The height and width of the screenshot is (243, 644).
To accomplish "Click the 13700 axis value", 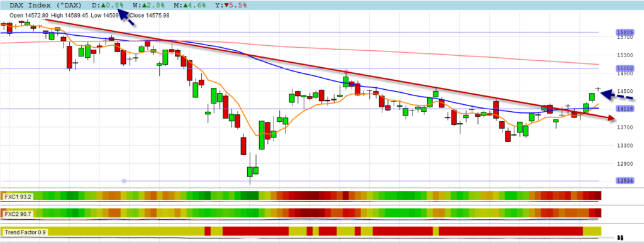I will coord(625,127).
